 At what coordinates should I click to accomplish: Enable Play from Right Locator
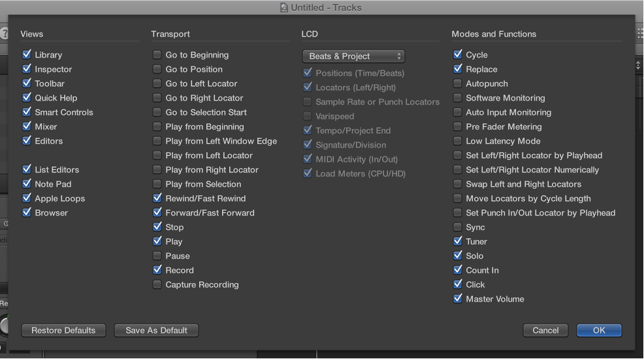click(x=157, y=170)
